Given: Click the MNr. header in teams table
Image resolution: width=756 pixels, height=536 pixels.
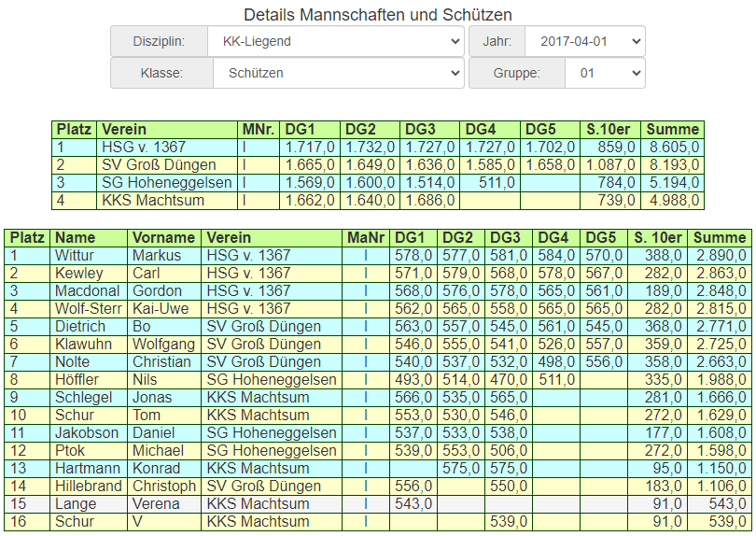Looking at the screenshot, I should coord(258,130).
